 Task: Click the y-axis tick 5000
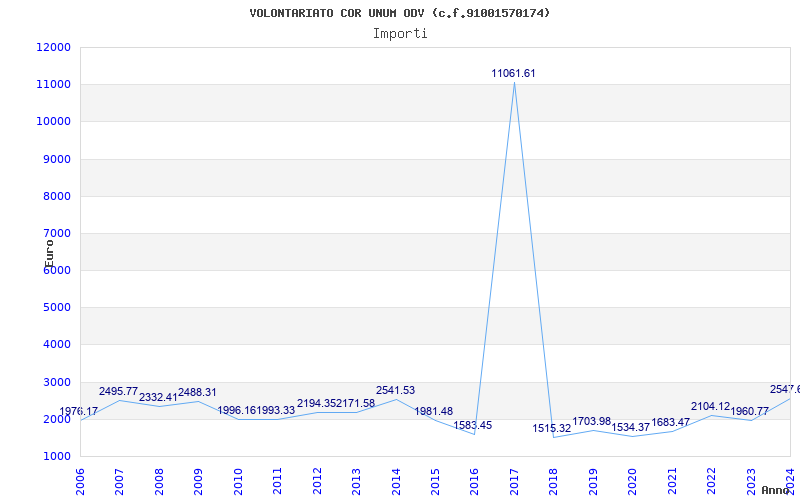click(x=56, y=308)
